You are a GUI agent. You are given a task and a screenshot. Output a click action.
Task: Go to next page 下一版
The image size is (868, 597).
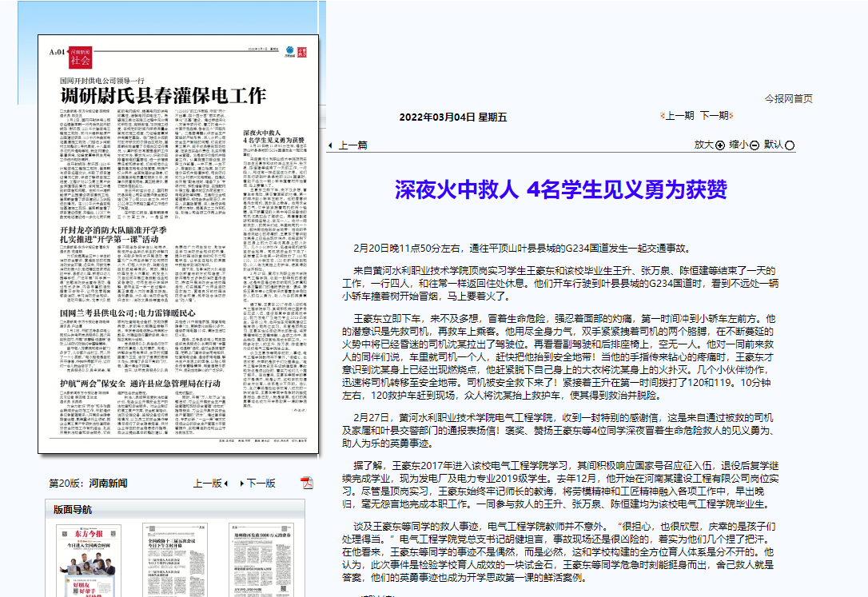[x=261, y=484]
